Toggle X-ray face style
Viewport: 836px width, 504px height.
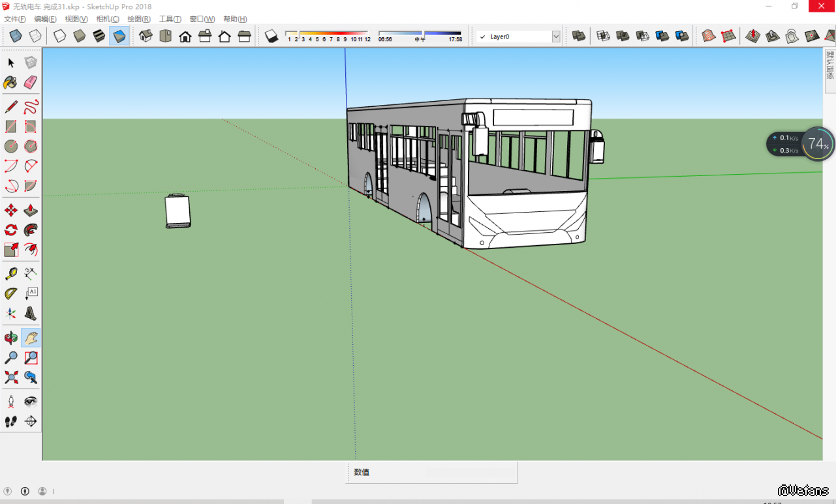16,36
